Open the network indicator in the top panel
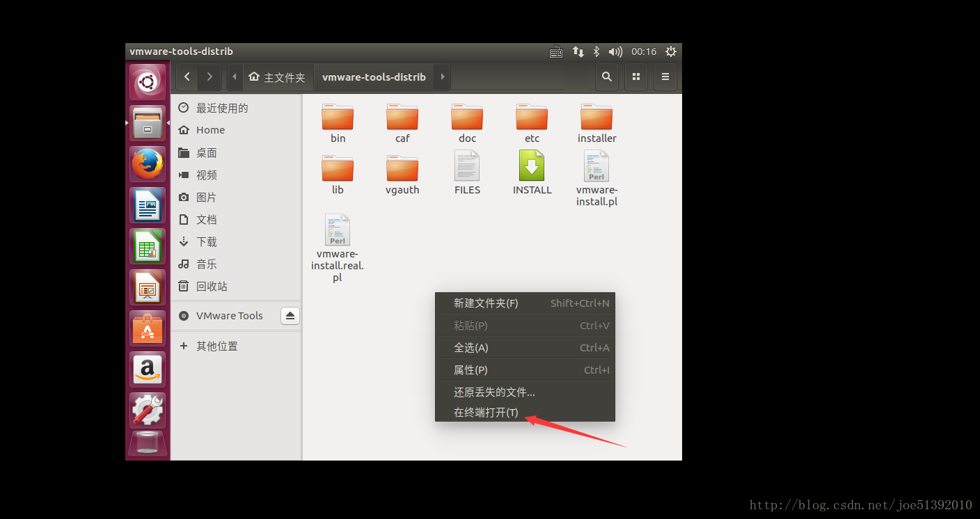Screen dimensions: 980x519 coord(578,51)
